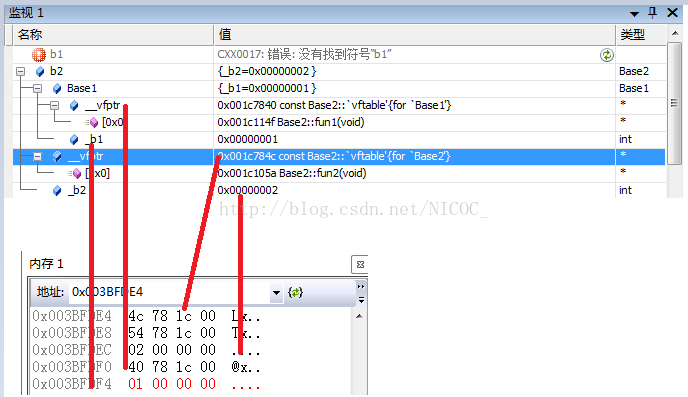Open the memory address dropdown list
688x397 pixels.
(276, 293)
